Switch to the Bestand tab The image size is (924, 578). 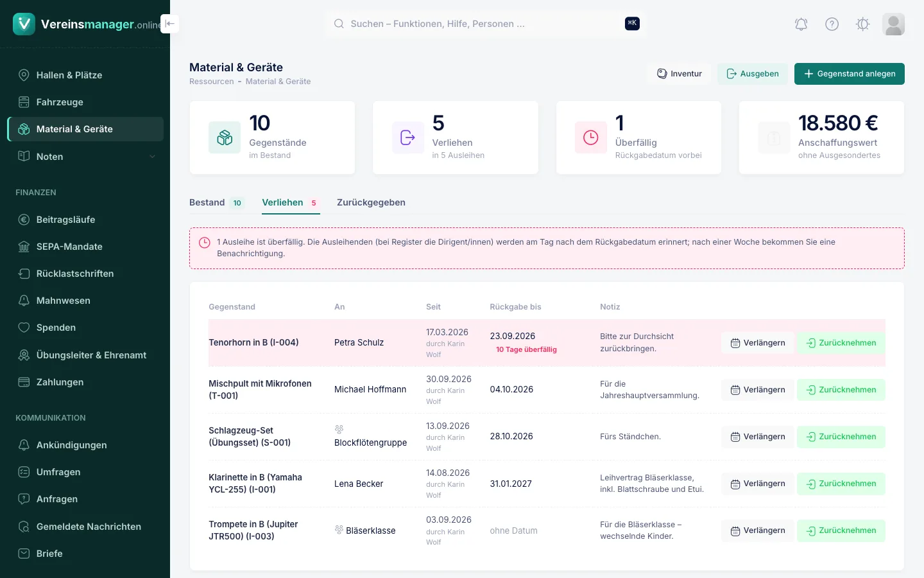coord(217,202)
